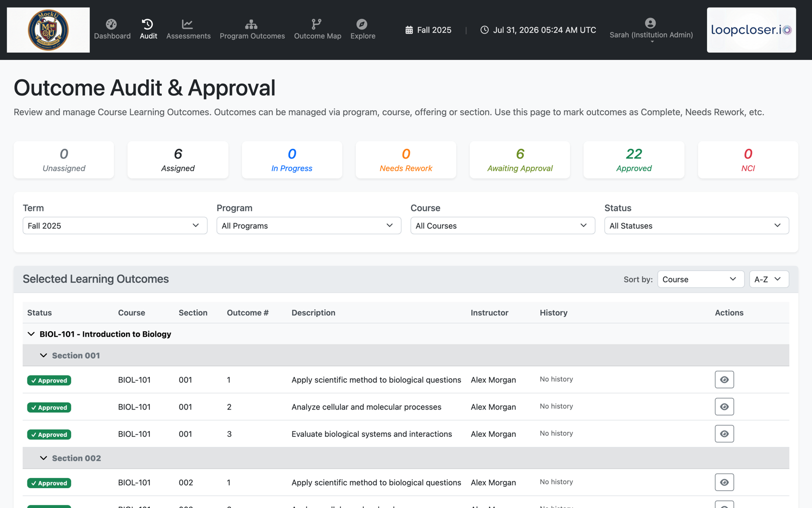
Task: Click the Approved badge for Section 001 outcome 1
Action: (x=49, y=380)
